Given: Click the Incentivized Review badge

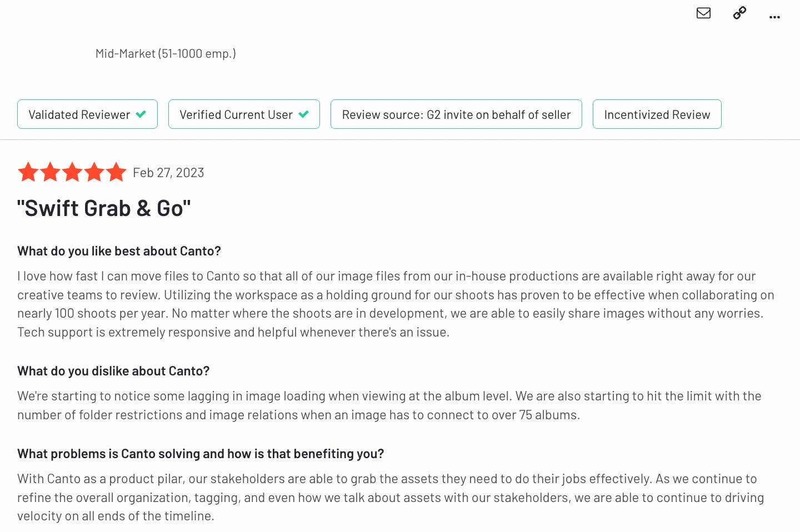Looking at the screenshot, I should click(x=657, y=114).
